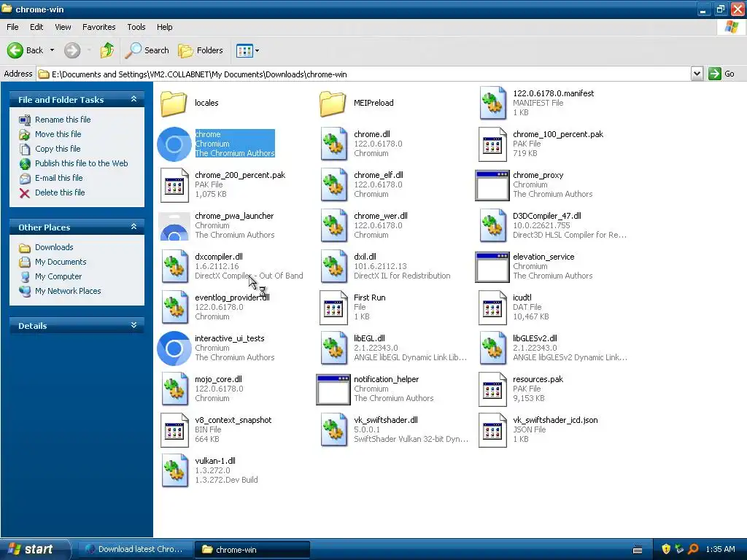The width and height of the screenshot is (747, 560).
Task: Select the resources.pak file icon
Action: click(x=492, y=389)
